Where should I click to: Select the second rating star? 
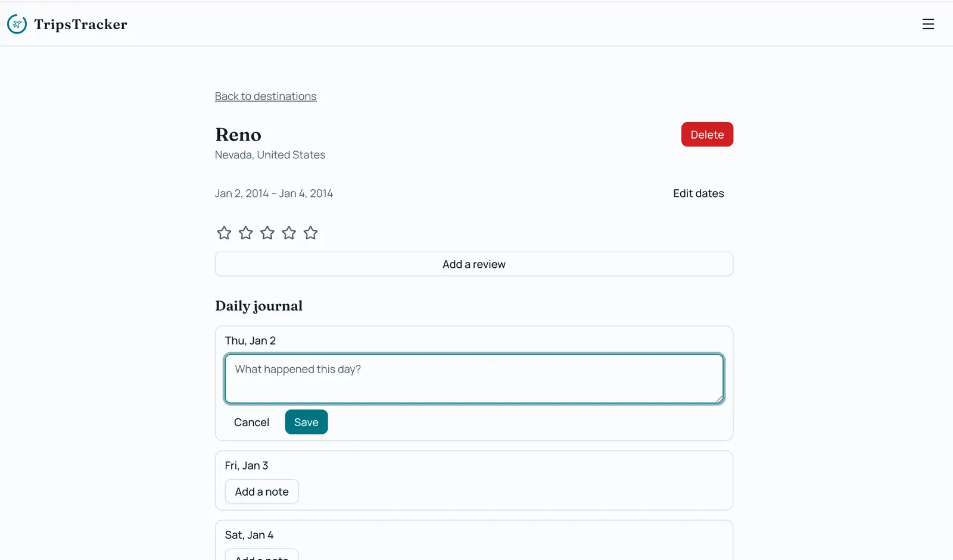tap(245, 233)
